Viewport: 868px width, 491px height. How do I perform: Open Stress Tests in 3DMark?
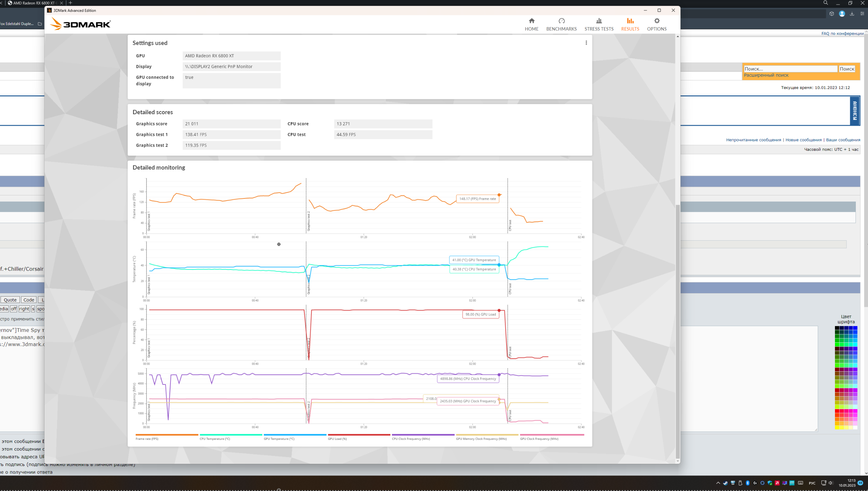click(599, 24)
